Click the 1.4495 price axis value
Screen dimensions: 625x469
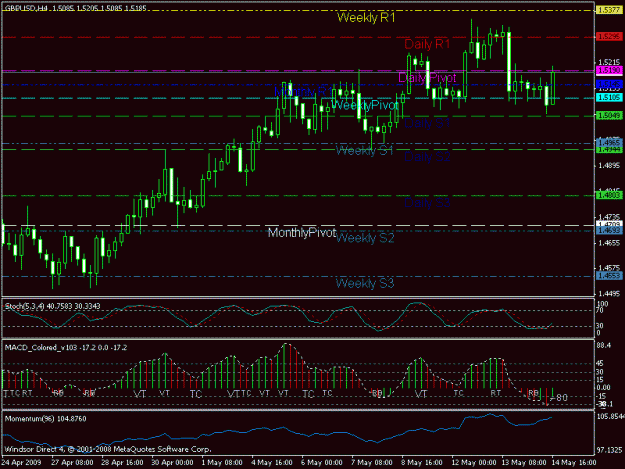pyautogui.click(x=609, y=294)
